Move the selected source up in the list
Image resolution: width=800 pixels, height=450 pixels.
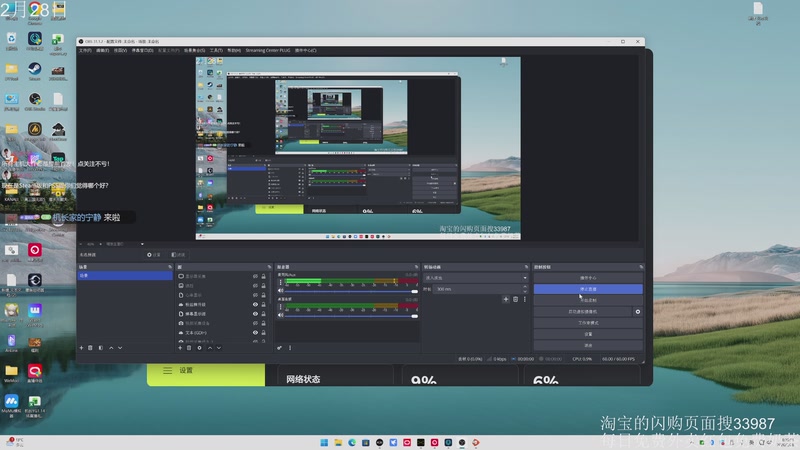[x=210, y=348]
